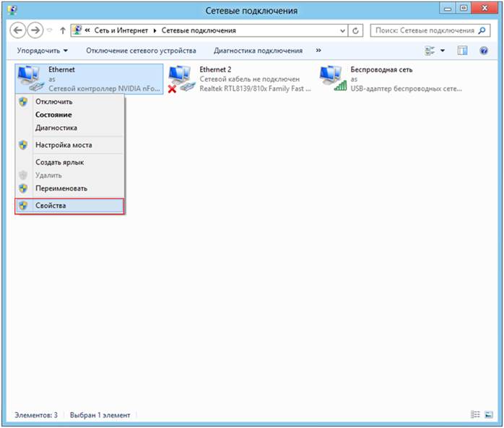Switch to large icons view in status bar
Viewport: 504px width, 428px height.
point(489,414)
